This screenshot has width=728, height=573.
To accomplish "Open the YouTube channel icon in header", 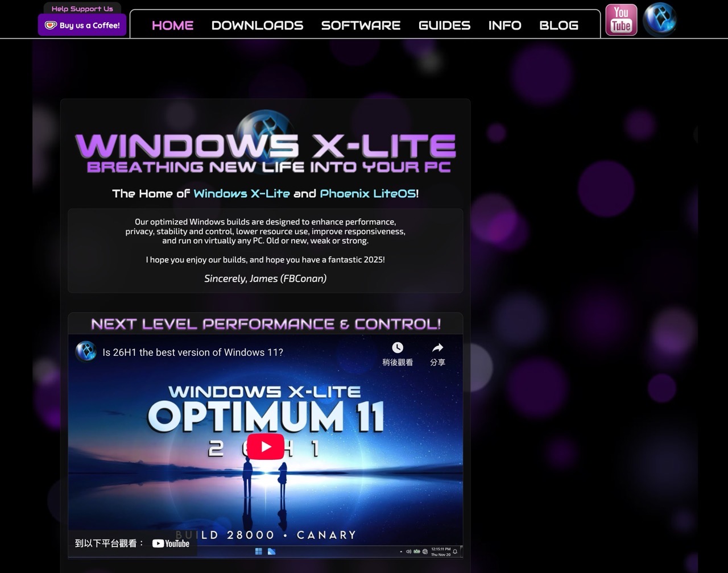I will pos(621,20).
